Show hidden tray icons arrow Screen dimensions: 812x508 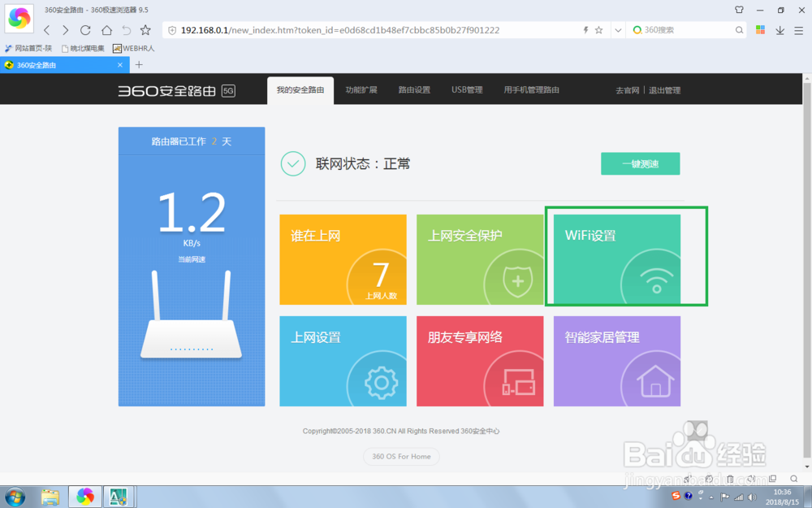pyautogui.click(x=711, y=497)
